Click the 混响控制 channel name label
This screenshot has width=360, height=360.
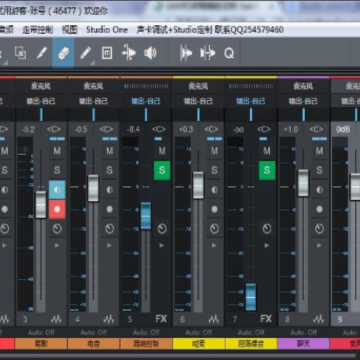point(146,344)
